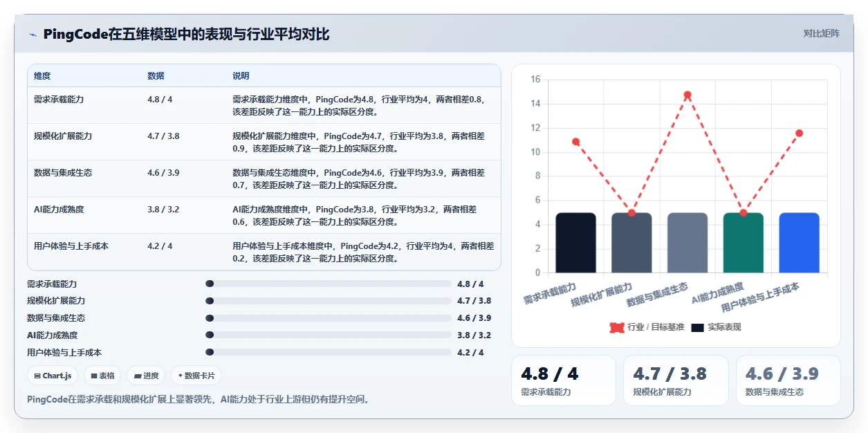Click the 3.8 / 3.2 value beside progress bar
This screenshot has width=868, height=433.
pyautogui.click(x=474, y=335)
